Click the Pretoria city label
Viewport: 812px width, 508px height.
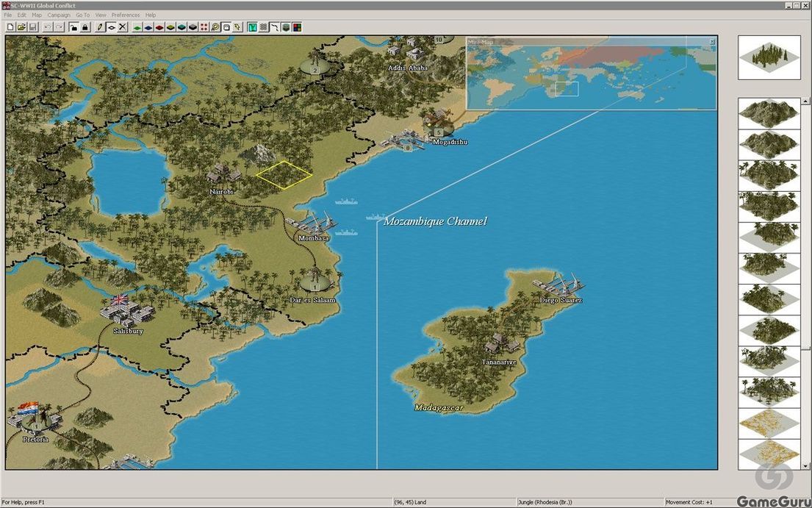pyautogui.click(x=36, y=440)
